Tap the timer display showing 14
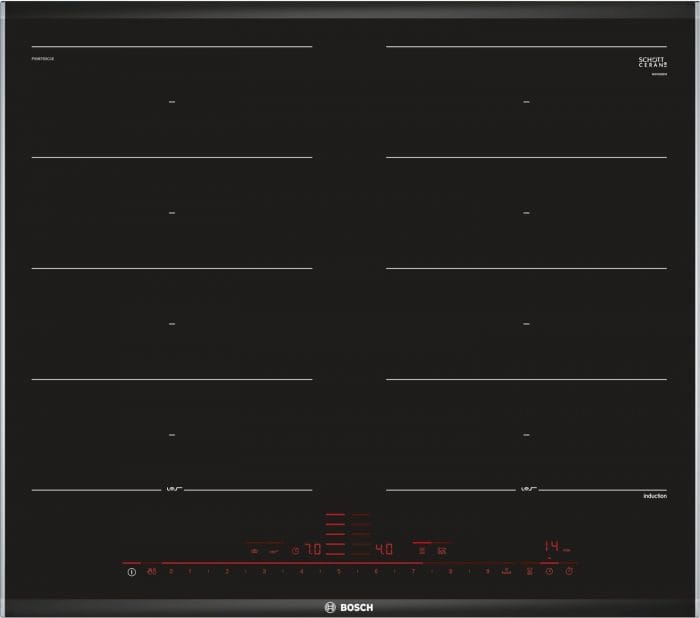Image resolution: width=700 pixels, height=618 pixels. coord(551,546)
